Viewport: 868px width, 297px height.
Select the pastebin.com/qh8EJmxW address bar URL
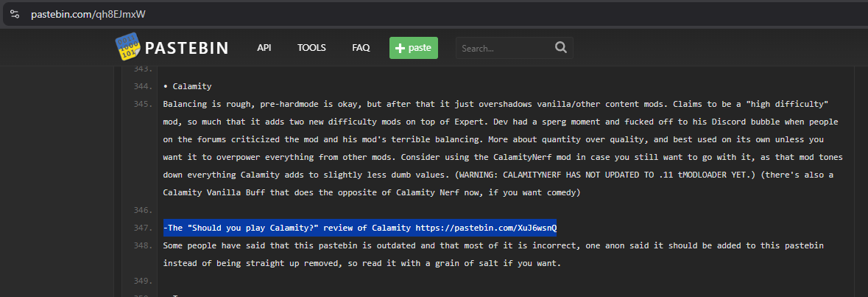(88, 14)
